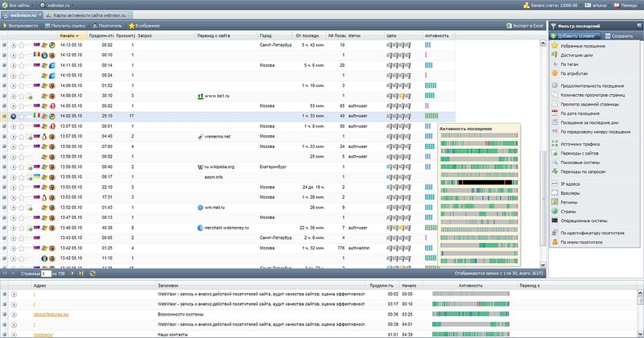This screenshot has height=338, width=644.
Task: Toggle favorite star on 14:09 05.10 visit
Action: (x=22, y=84)
